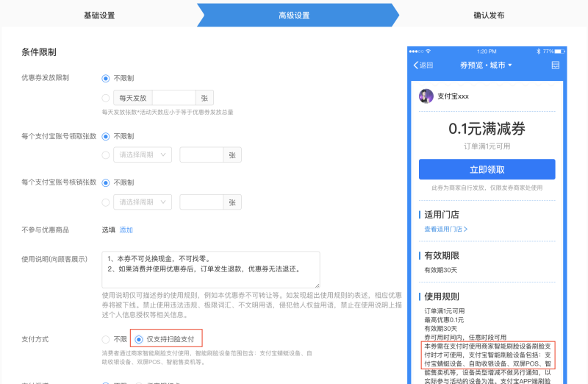This screenshot has height=384, width=588.
Task: Open 查看适用门店 link in preview
Action: coord(446,229)
